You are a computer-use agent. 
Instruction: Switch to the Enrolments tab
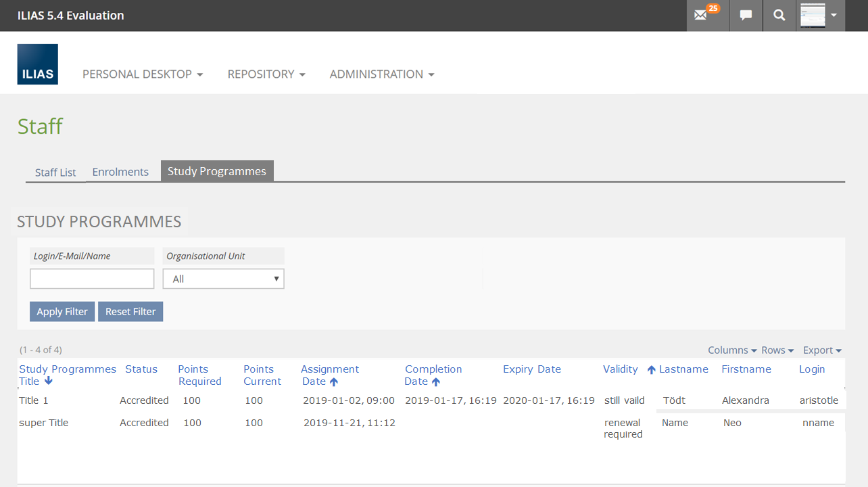coord(120,172)
